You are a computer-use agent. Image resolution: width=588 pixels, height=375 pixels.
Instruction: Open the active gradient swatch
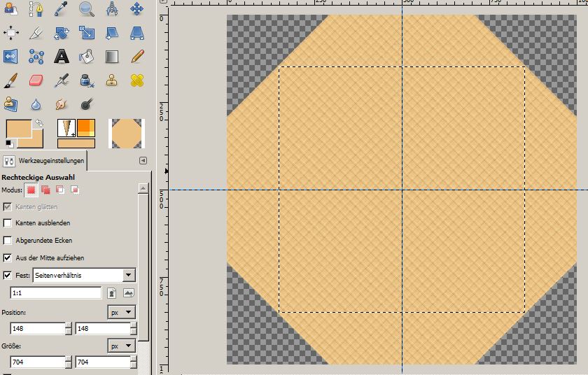[x=76, y=143]
